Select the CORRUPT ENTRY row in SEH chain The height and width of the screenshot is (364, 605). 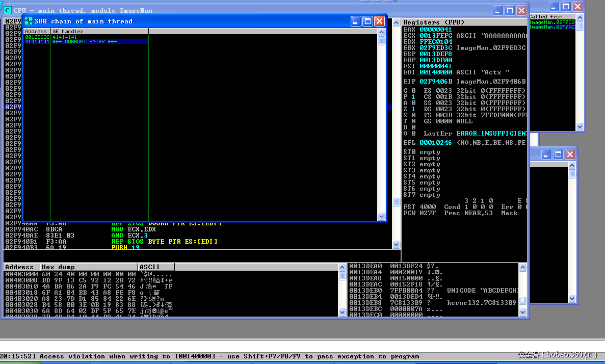85,42
